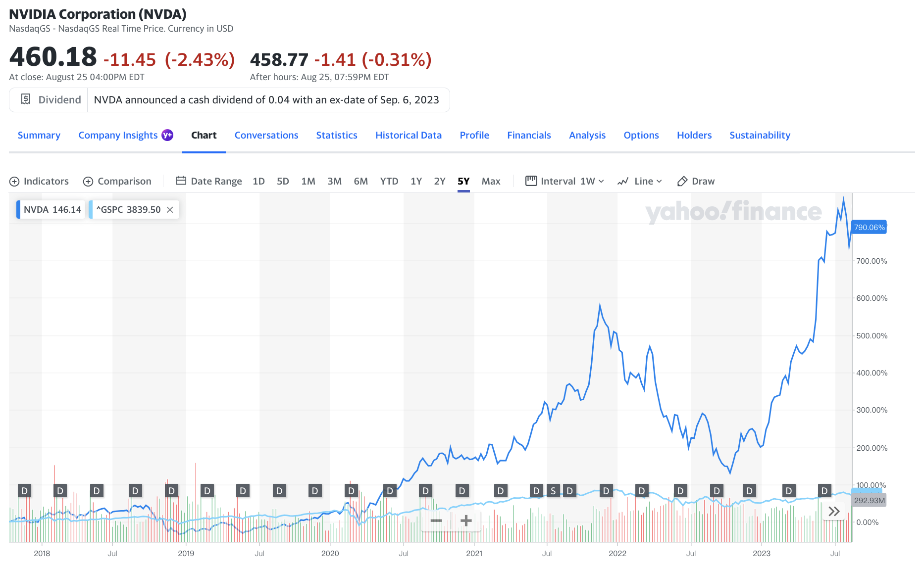
Task: Select the Max range
Action: point(491,181)
